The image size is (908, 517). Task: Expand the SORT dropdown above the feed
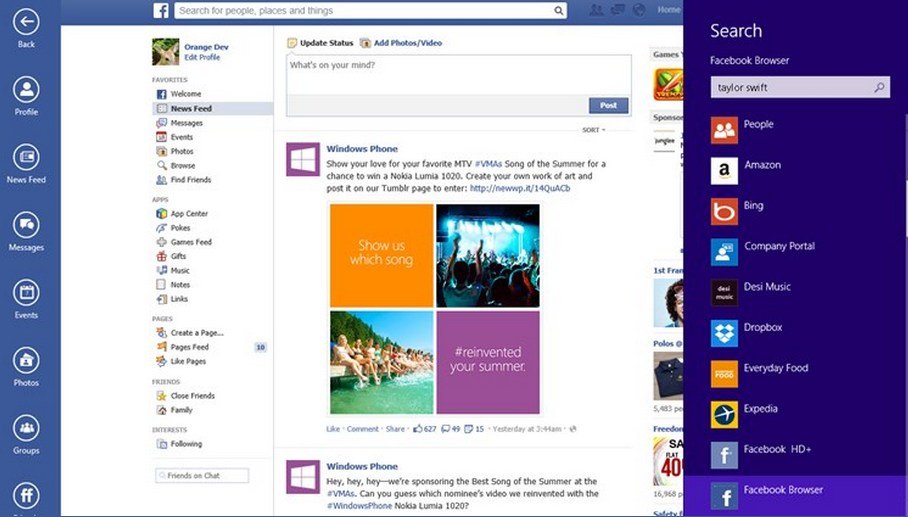click(593, 130)
